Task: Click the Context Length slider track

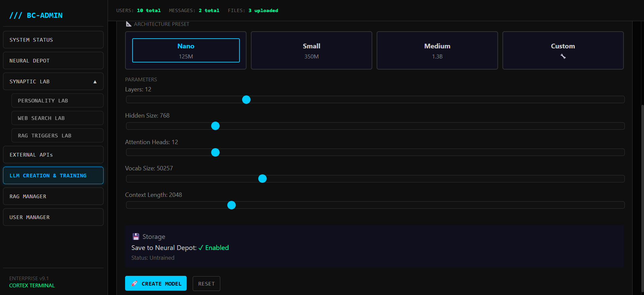Action: [x=404, y=205]
